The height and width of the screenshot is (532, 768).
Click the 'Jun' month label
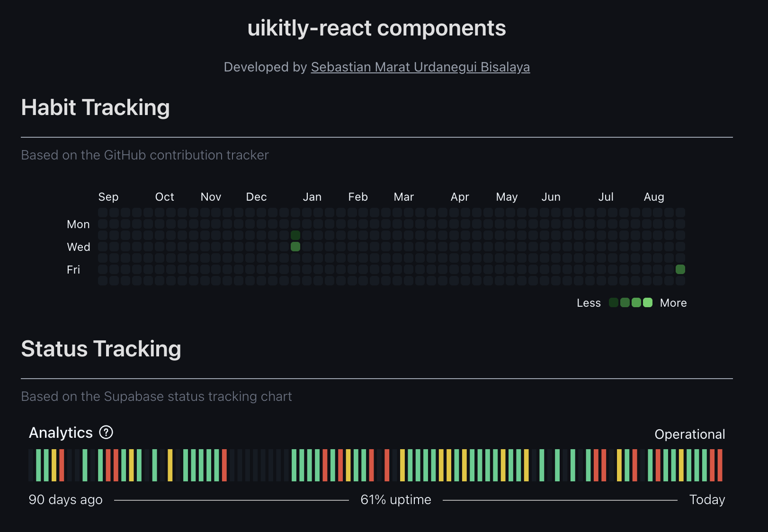(551, 197)
